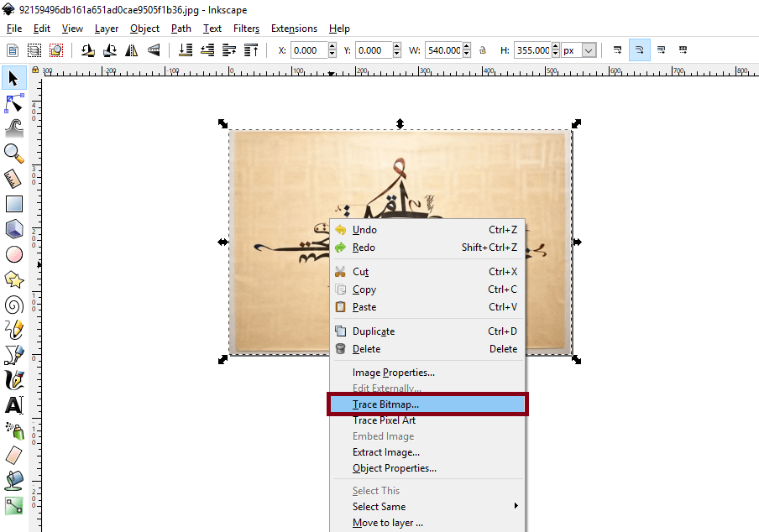Open the Text menu
Viewport: 759px width, 532px height.
212,29
